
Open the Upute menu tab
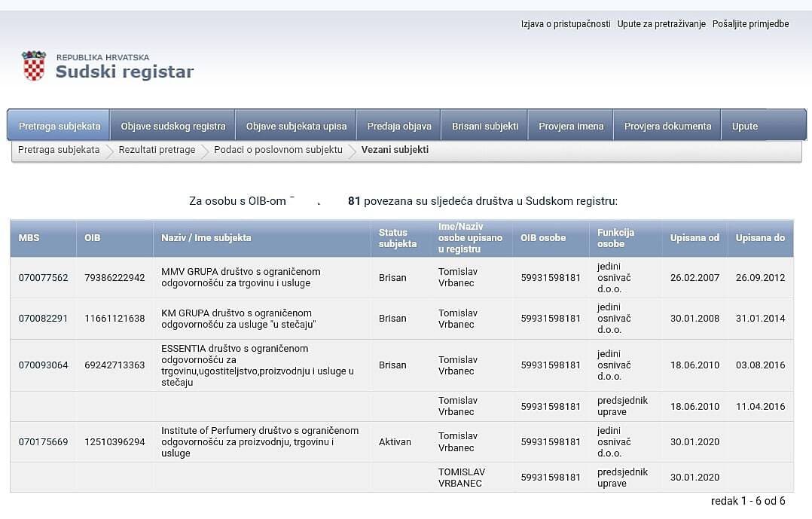(744, 126)
